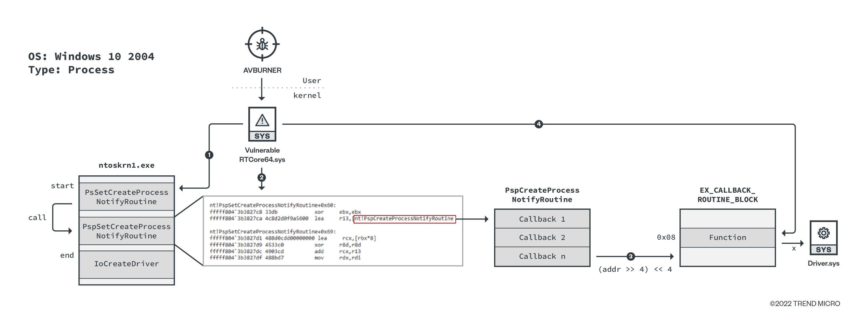This screenshot has height=323, width=868.
Task: Click the circled number 3 step indicator
Action: click(624, 257)
